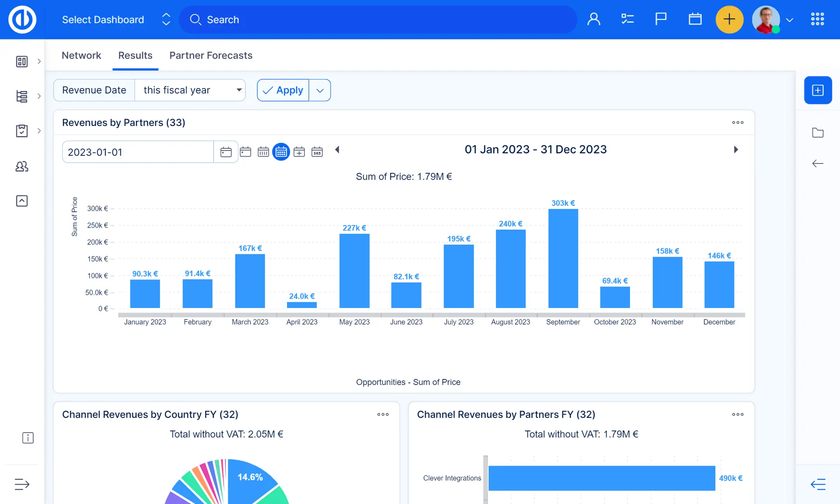Switch to the Network tab

tap(81, 56)
